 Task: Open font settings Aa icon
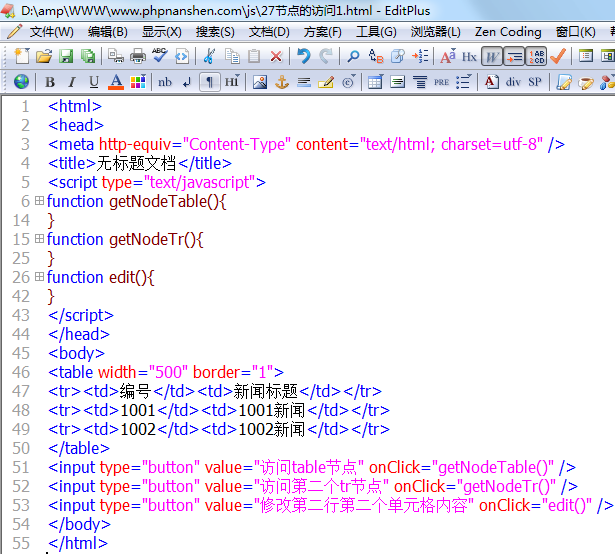click(x=448, y=56)
